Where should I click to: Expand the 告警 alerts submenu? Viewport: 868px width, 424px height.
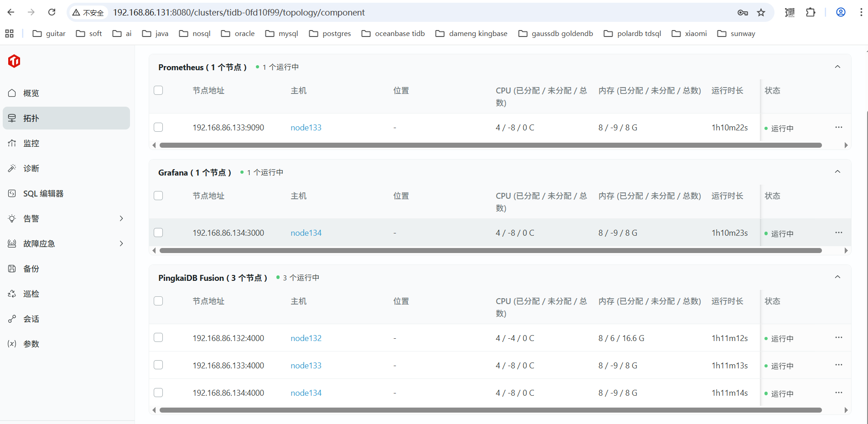pos(121,218)
